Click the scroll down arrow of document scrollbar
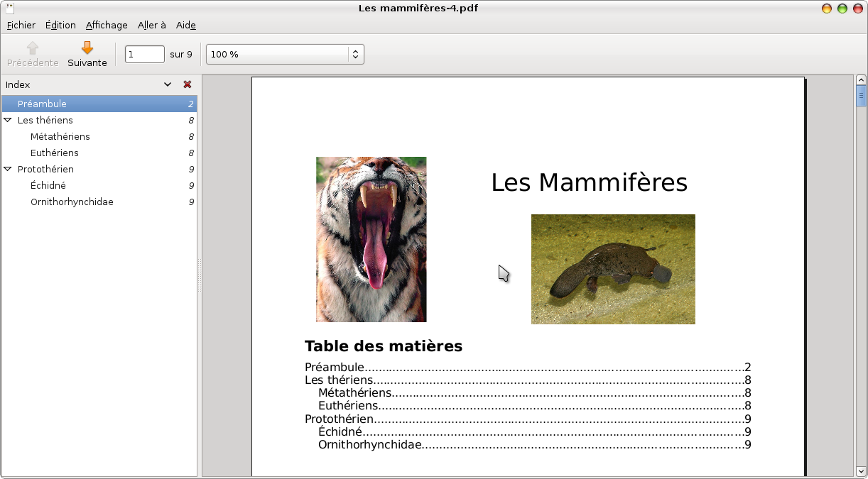 [862, 470]
